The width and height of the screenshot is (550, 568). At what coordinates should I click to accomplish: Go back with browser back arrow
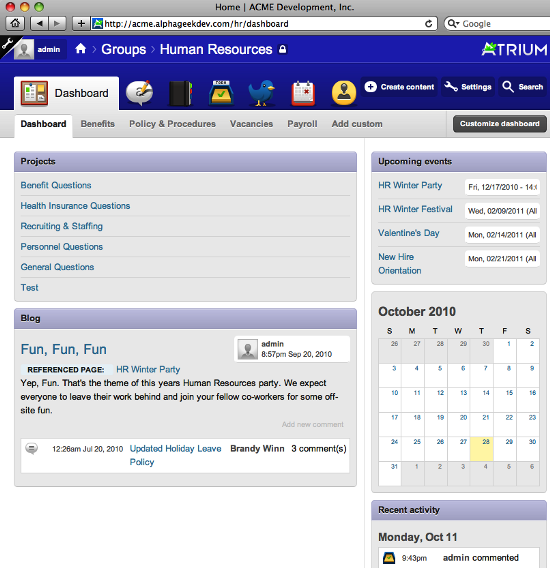tap(39, 24)
